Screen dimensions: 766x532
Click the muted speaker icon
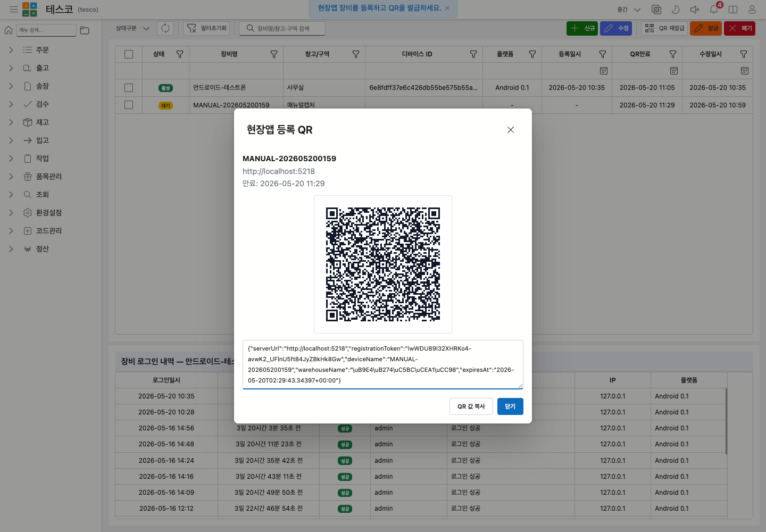[x=695, y=10]
